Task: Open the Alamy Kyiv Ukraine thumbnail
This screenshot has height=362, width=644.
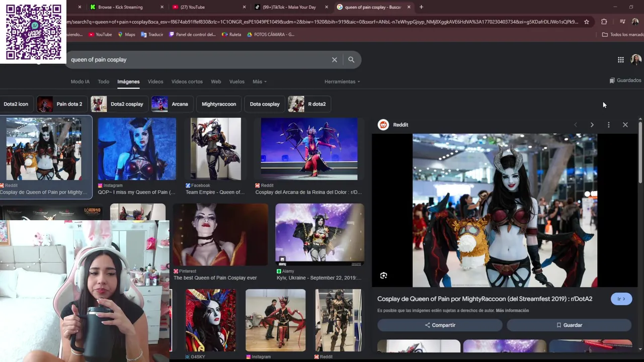Action: click(x=319, y=234)
